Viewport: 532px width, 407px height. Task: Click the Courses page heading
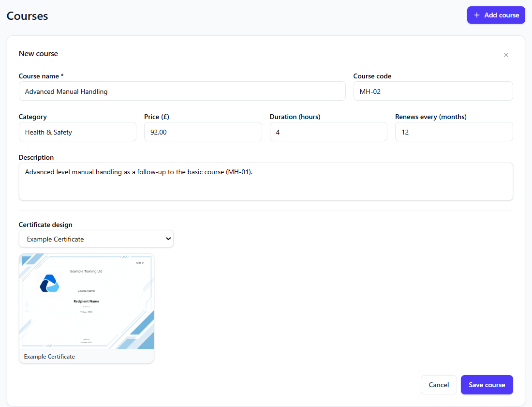[x=27, y=16]
